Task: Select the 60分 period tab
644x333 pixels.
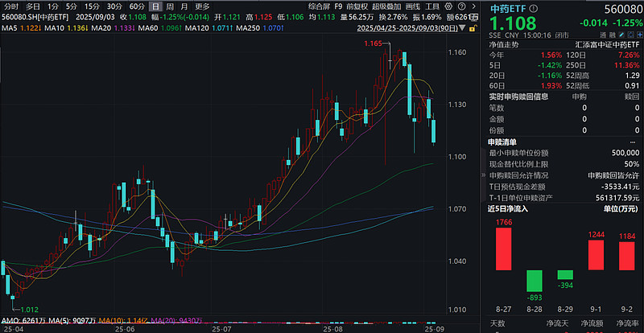Action: tap(137, 6)
